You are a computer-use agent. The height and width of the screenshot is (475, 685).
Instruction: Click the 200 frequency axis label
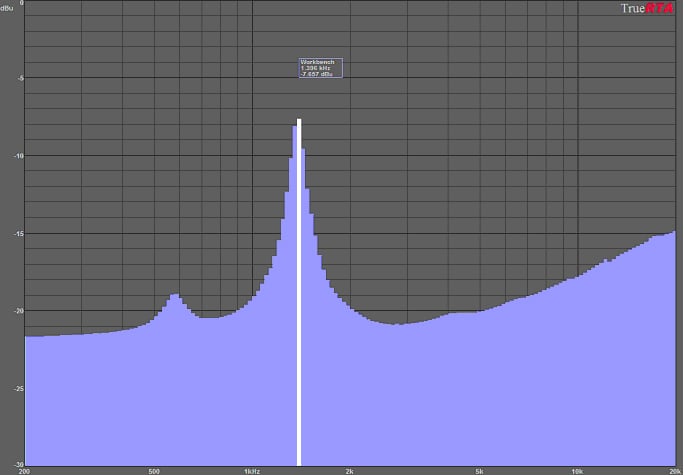tap(24, 470)
